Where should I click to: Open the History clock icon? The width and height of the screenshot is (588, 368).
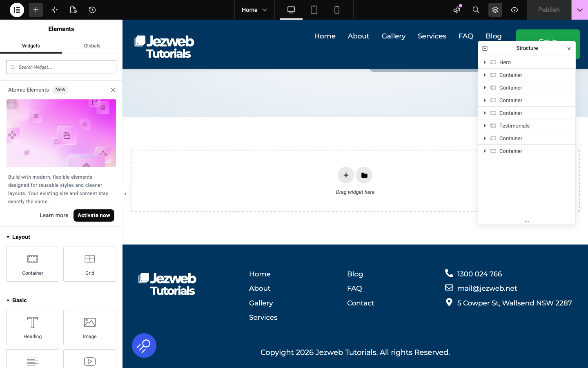pos(92,10)
